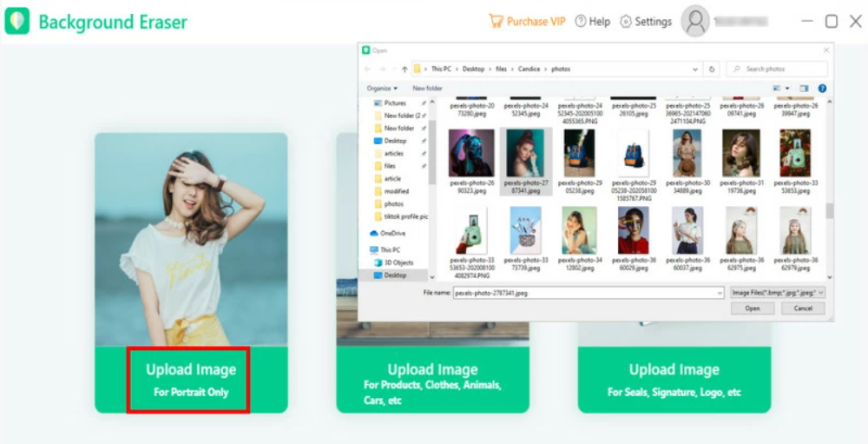Select OneDrive in the navigation pane
Image resolution: width=868 pixels, height=444 pixels.
coord(391,233)
